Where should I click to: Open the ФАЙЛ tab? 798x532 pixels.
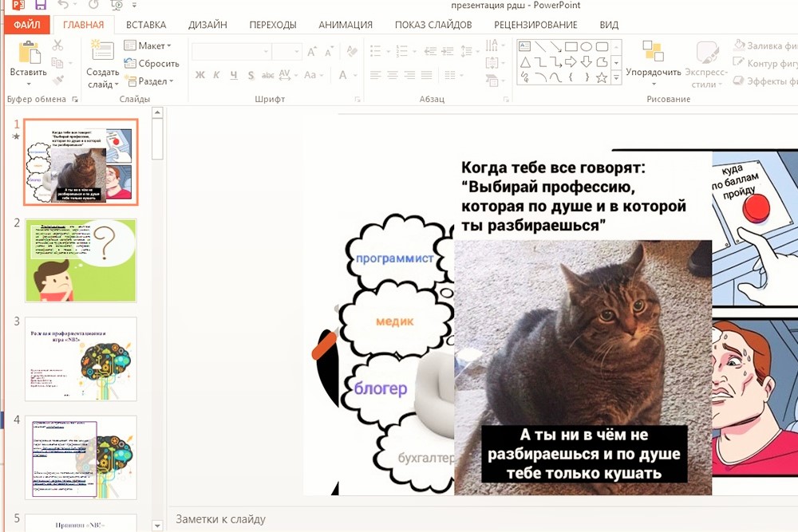click(x=26, y=25)
